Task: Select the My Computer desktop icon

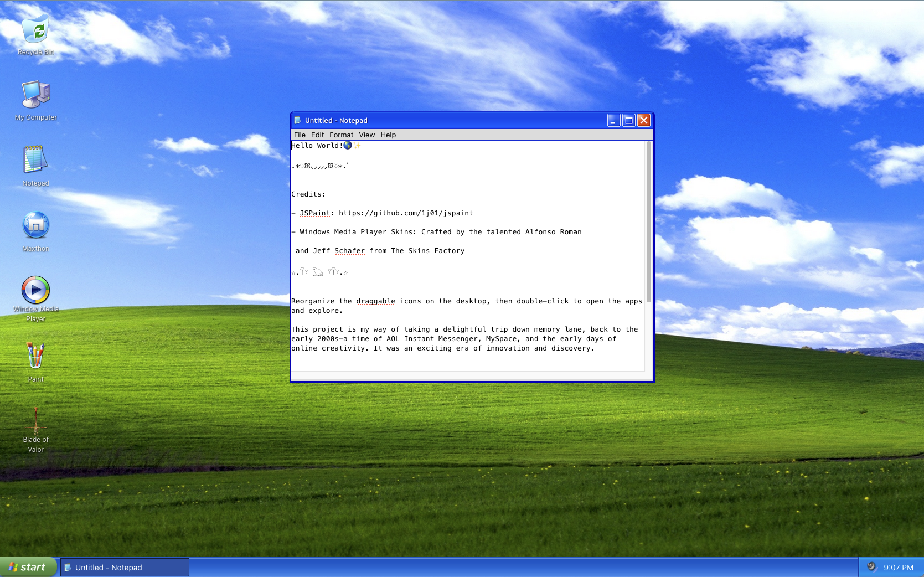Action: 35,101
